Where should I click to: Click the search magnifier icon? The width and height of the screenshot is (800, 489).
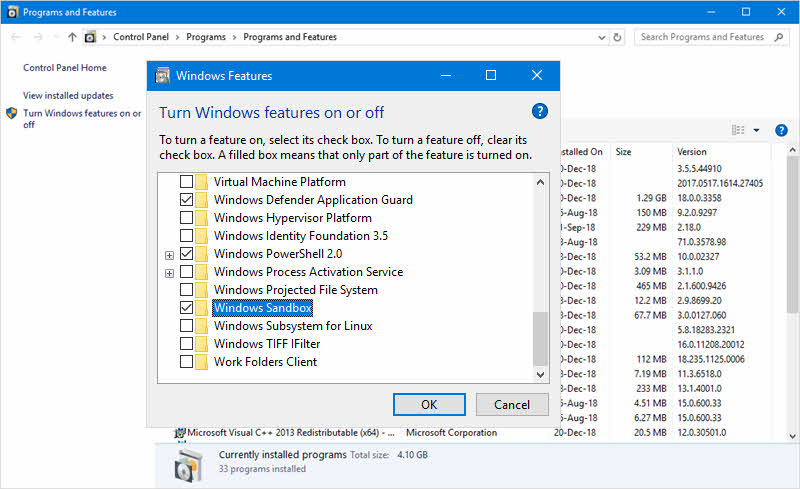click(x=779, y=37)
